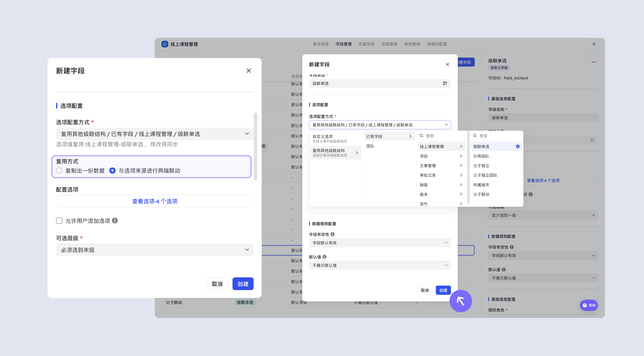Image resolution: width=644 pixels, height=356 pixels.
Task: Click the search box in workspace list column
Action: [441, 136]
